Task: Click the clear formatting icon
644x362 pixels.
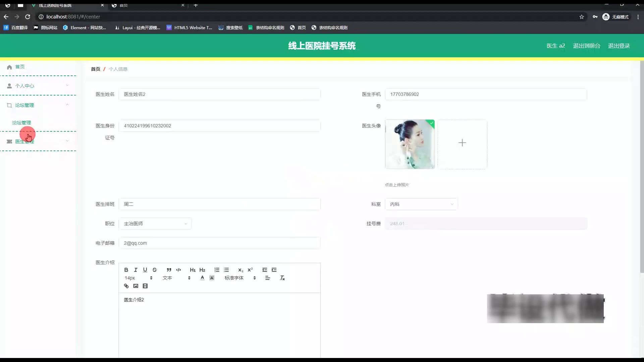Action: pos(282,278)
